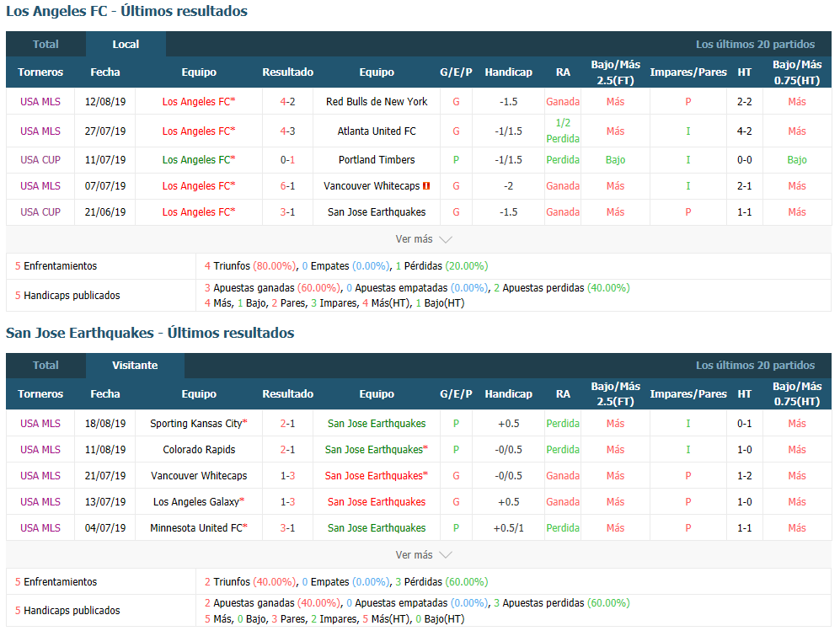Click the 2-1 result versus Colorado Rapids
The image size is (840, 631).
[287, 449]
